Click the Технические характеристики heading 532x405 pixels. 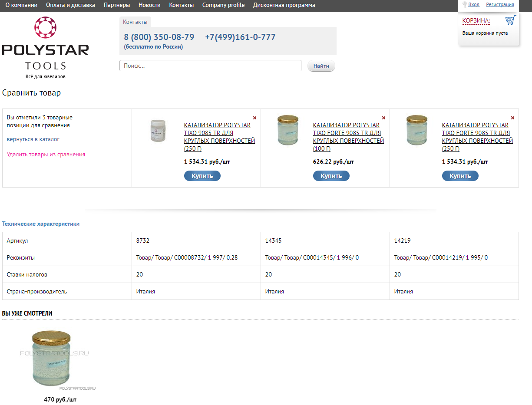(x=41, y=224)
